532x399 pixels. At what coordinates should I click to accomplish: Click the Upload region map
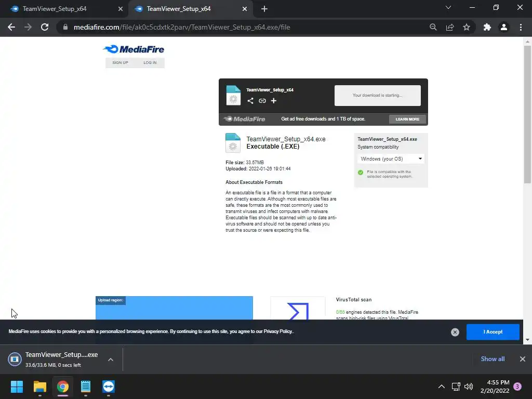[174, 308]
